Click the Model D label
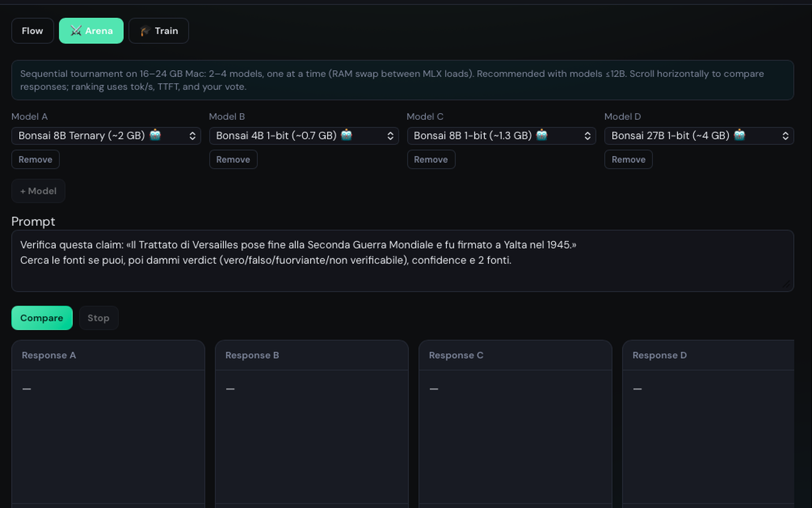 pyautogui.click(x=623, y=117)
